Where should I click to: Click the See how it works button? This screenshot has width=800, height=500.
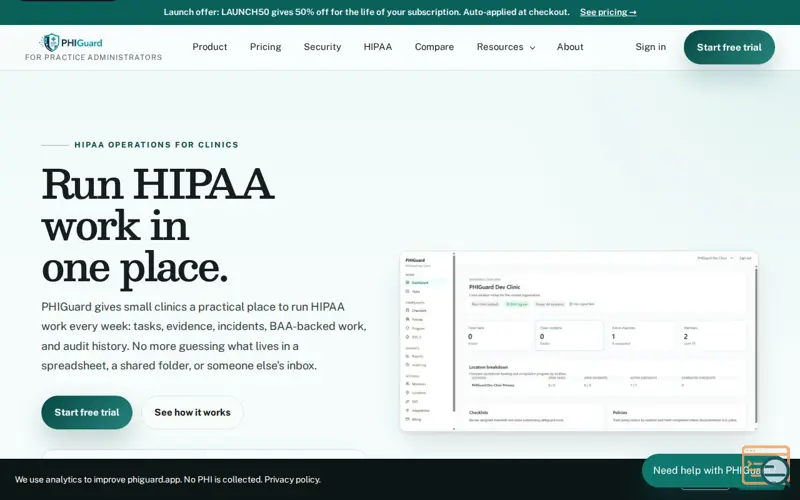pyautogui.click(x=192, y=412)
